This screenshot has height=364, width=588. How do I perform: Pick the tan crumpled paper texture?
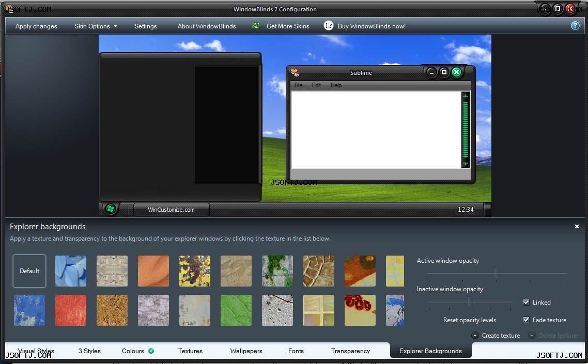point(236,271)
